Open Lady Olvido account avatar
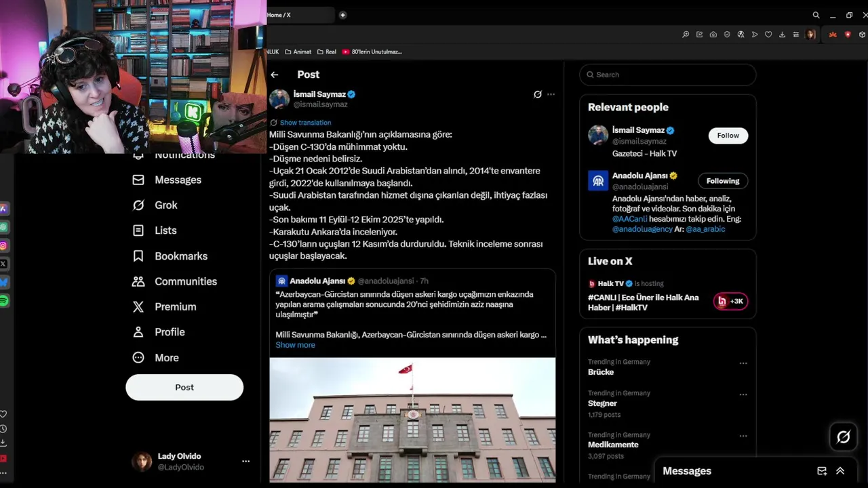This screenshot has height=488, width=868. tap(142, 462)
